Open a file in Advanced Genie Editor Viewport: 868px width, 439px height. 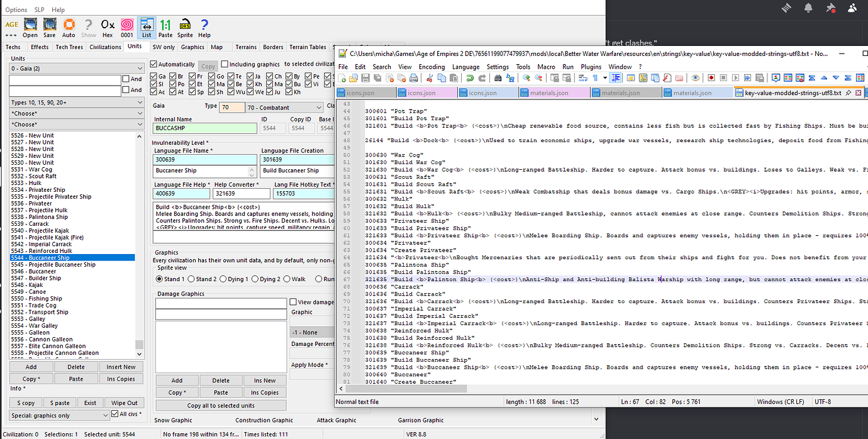tap(30, 25)
